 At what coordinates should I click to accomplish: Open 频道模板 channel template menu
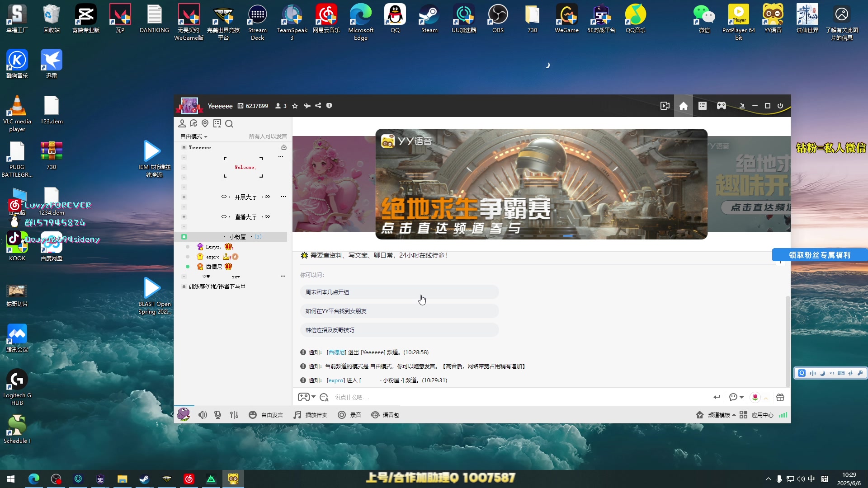click(716, 415)
